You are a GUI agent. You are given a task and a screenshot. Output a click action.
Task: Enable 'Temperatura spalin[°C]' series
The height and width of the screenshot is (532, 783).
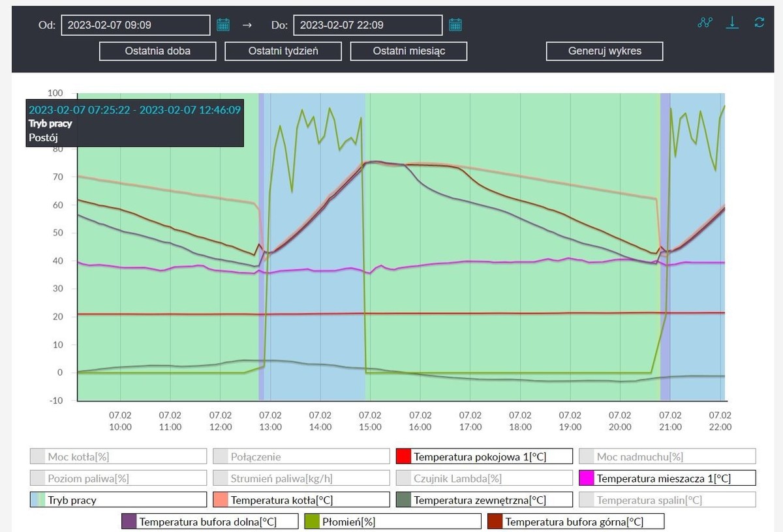pos(667,500)
